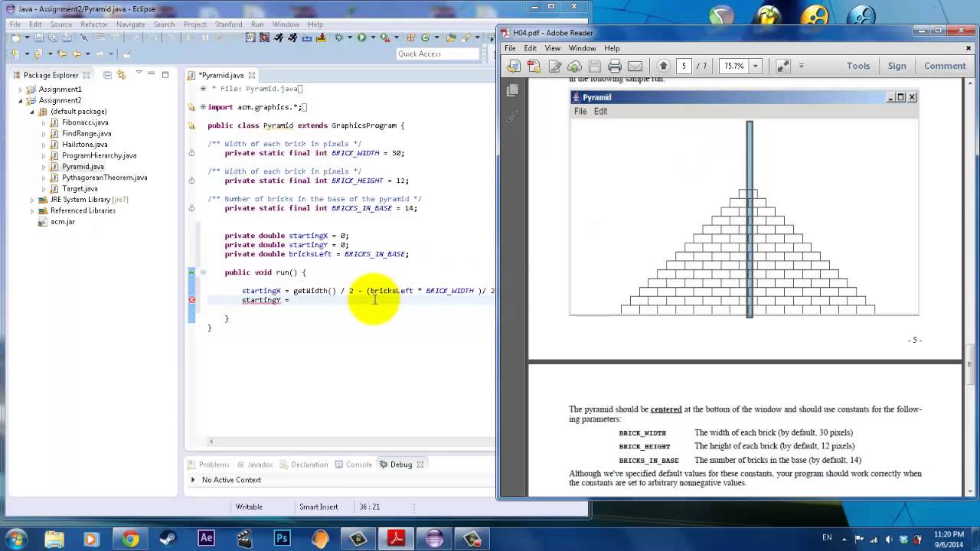This screenshot has height=551, width=980.
Task: Collapse the default package node
Action: (x=32, y=112)
